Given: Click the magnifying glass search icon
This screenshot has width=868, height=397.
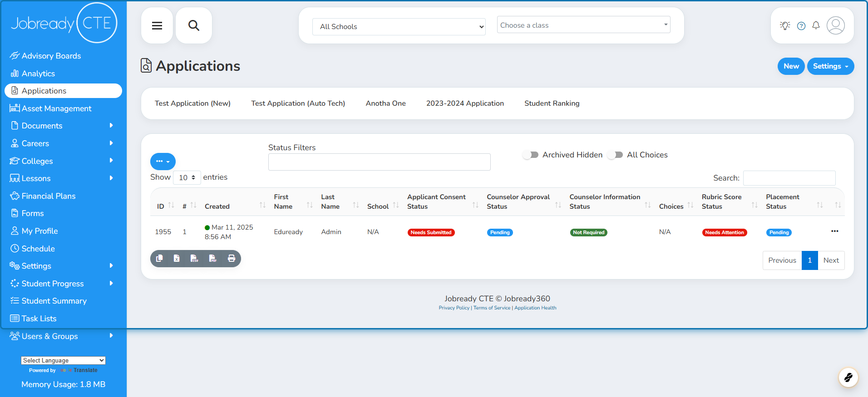Looking at the screenshot, I should [194, 25].
